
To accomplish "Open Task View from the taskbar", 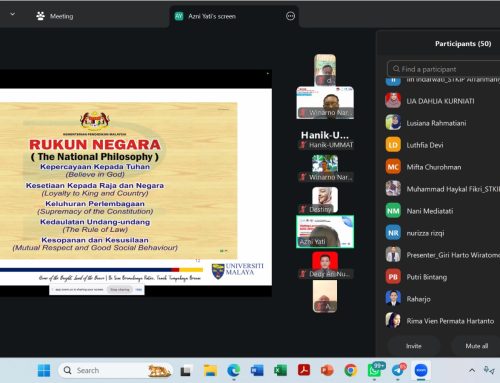I will click(x=186, y=371).
